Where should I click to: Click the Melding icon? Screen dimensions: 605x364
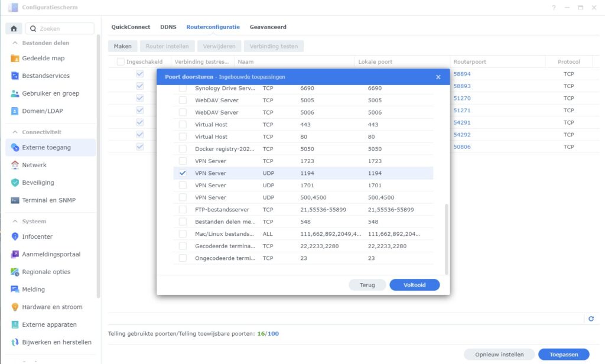[x=15, y=289]
